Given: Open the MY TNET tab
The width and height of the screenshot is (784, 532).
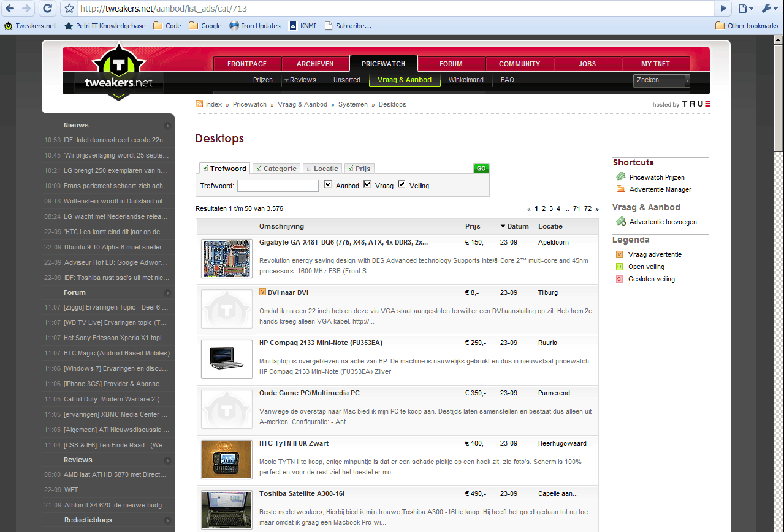Looking at the screenshot, I should click(655, 64).
